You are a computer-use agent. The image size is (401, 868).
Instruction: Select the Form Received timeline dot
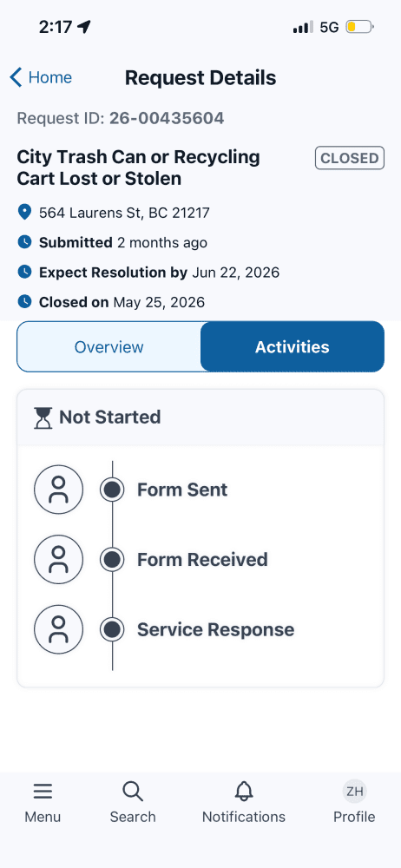(112, 560)
